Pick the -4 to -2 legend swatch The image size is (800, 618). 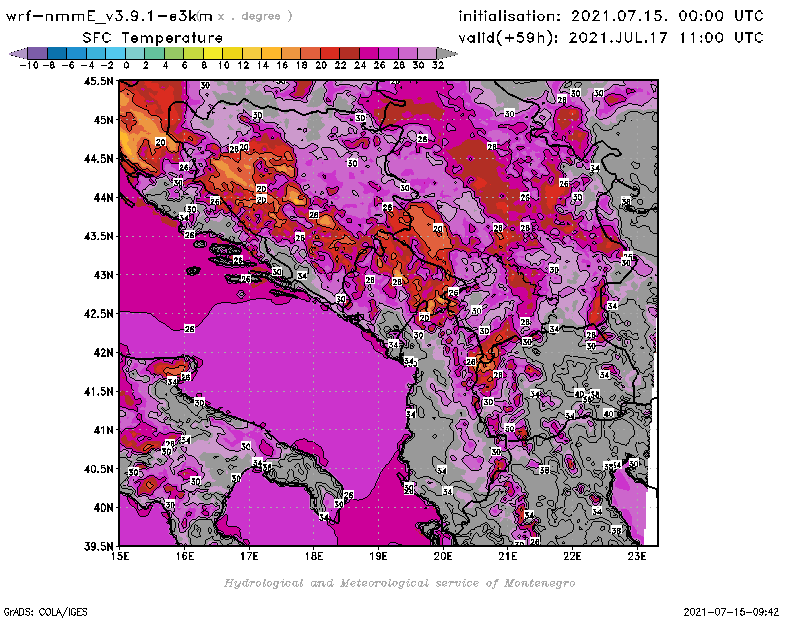[96, 53]
